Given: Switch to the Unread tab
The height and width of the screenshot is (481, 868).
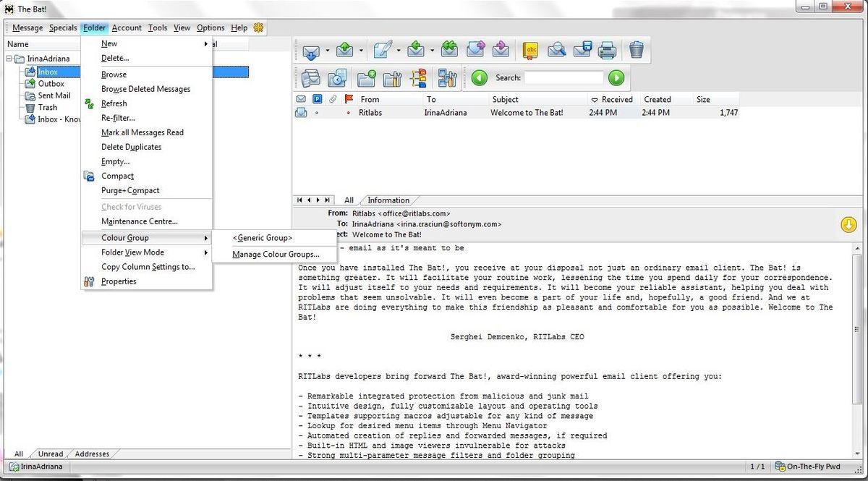Looking at the screenshot, I should click(x=51, y=454).
